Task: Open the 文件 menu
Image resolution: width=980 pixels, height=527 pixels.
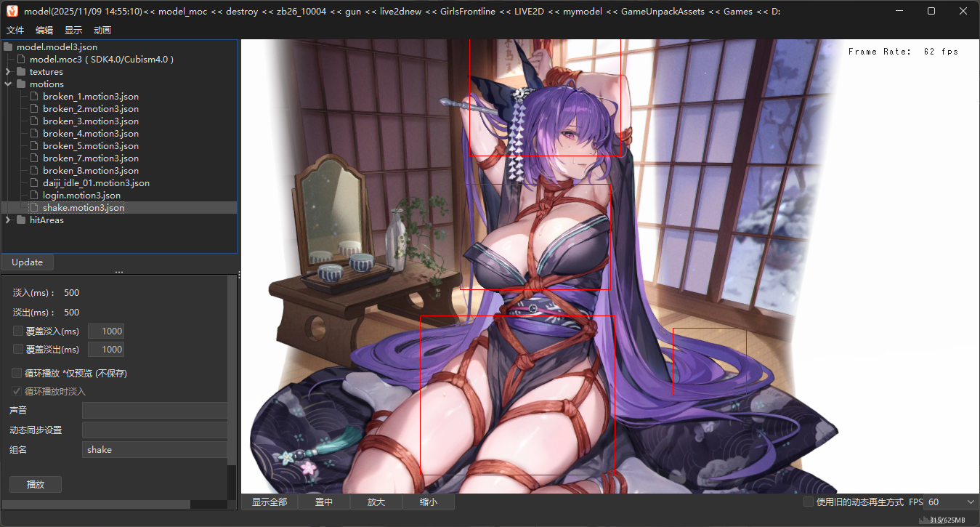Action: point(15,31)
